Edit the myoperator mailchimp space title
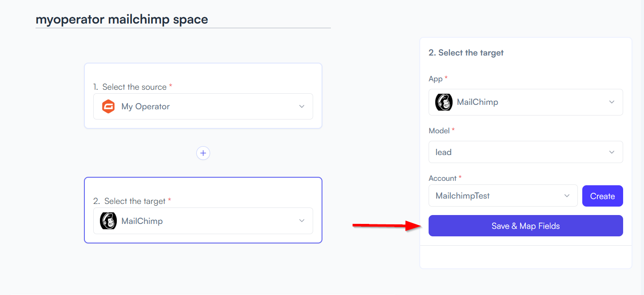This screenshot has height=295, width=644. pos(122,20)
